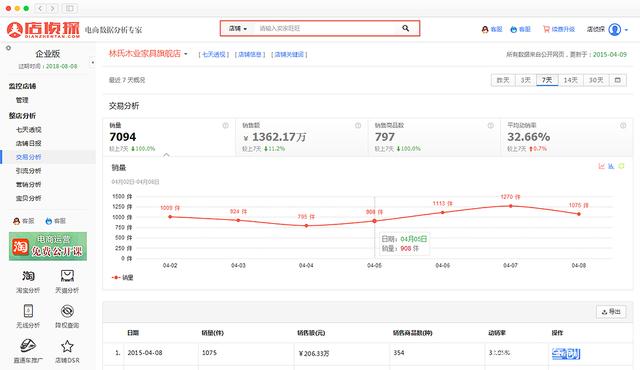
Task: Switch chart to line chart view icon
Action: tap(601, 166)
